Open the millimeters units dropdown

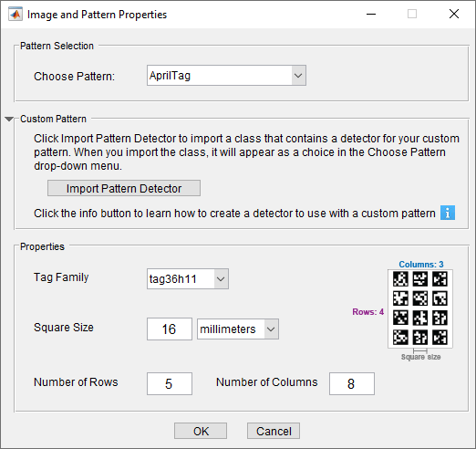238,329
